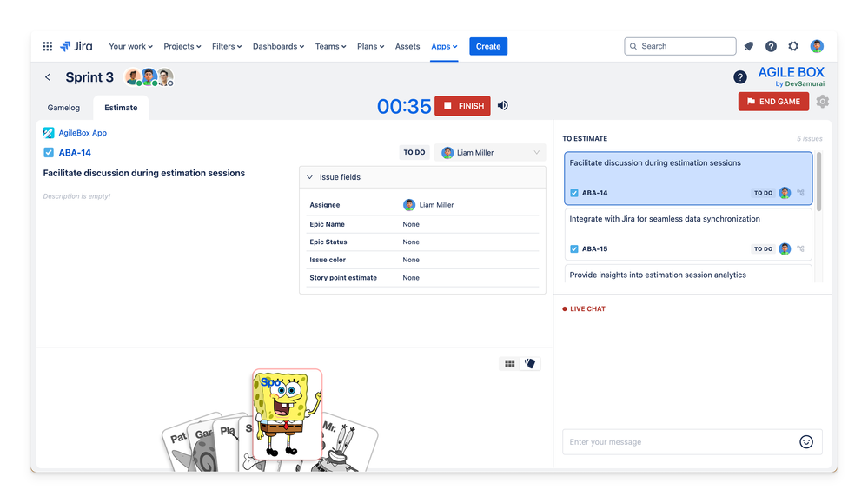The image size is (868, 503).
Task: Open the user profile avatar menu
Action: [817, 47]
